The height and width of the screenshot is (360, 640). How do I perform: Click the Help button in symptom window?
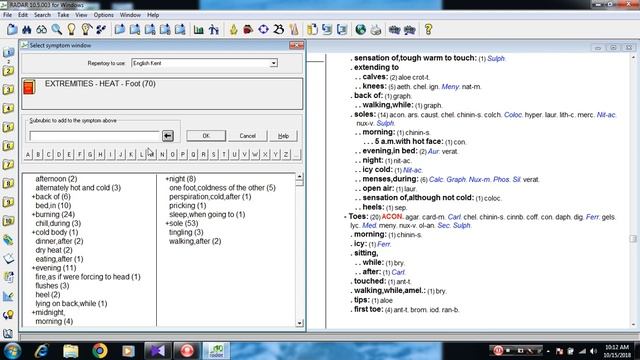[x=283, y=136]
